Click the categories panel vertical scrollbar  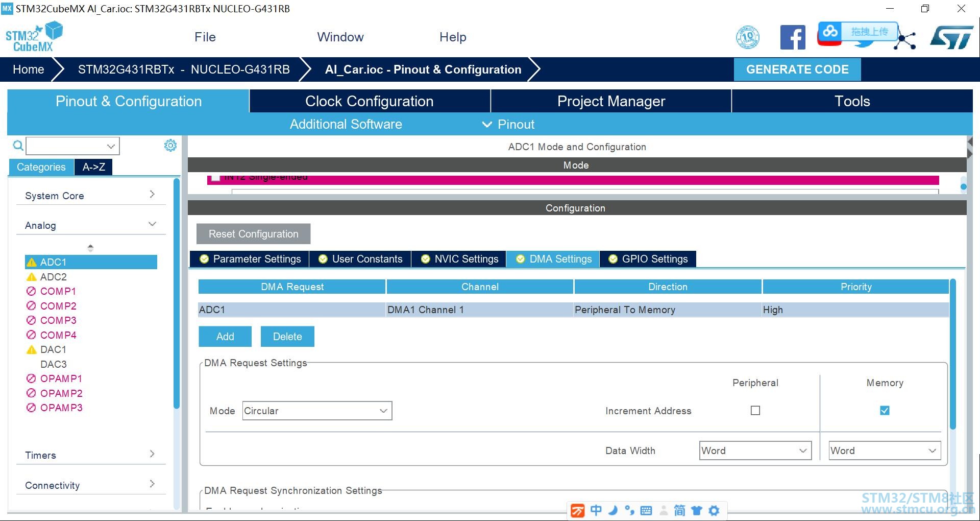[x=177, y=293]
